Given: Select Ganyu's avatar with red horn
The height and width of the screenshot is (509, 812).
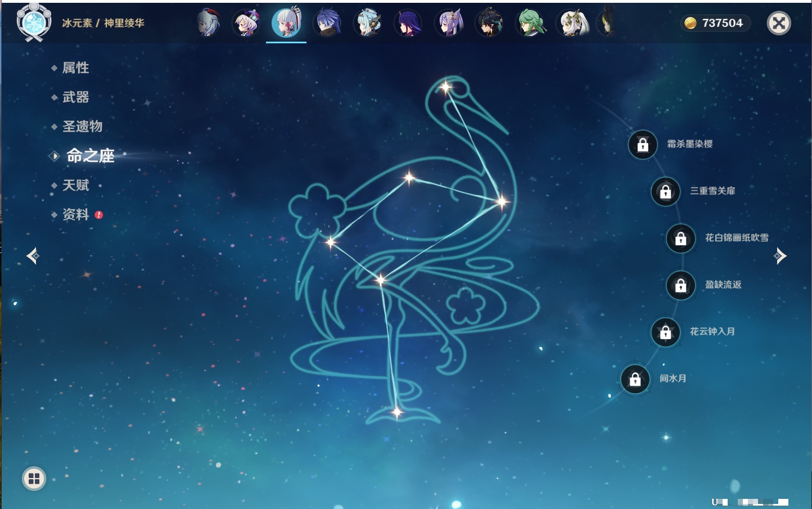Looking at the screenshot, I should click(x=207, y=23).
